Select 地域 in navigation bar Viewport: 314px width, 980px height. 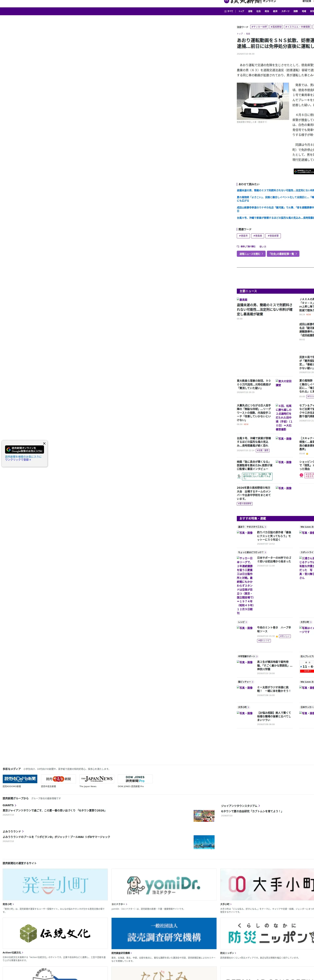click(x=304, y=11)
